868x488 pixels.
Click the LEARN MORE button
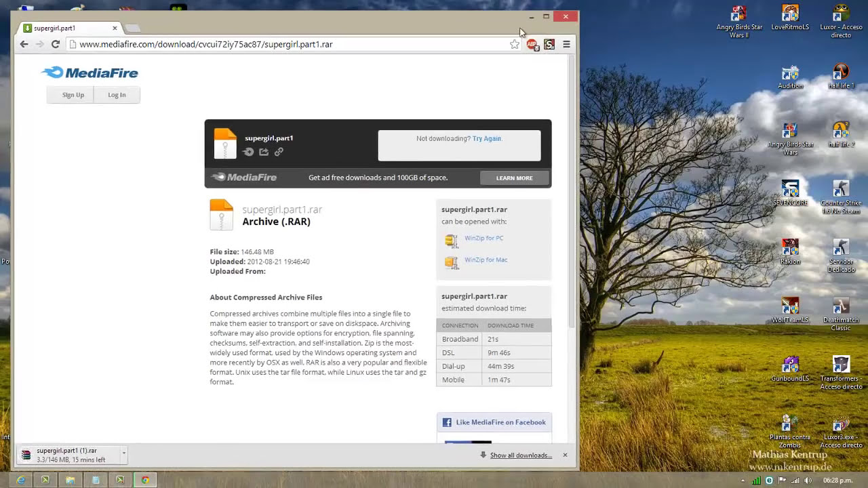pos(514,178)
